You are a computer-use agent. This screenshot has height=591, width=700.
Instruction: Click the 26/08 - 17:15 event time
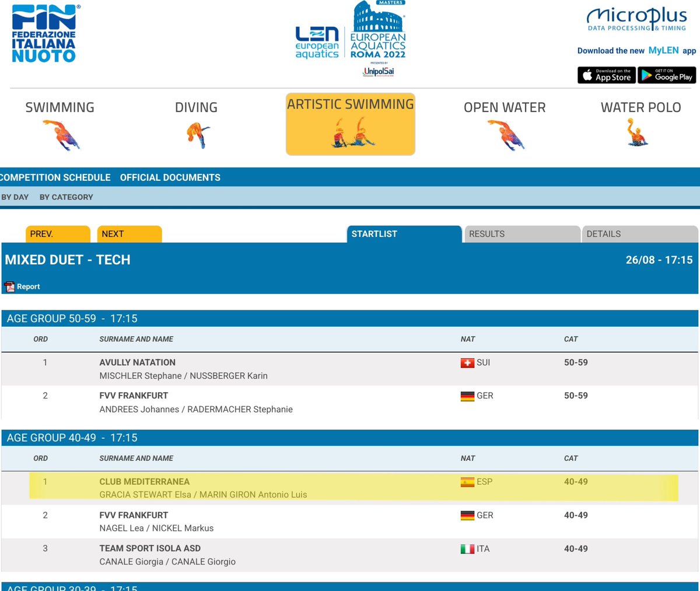[x=659, y=260]
